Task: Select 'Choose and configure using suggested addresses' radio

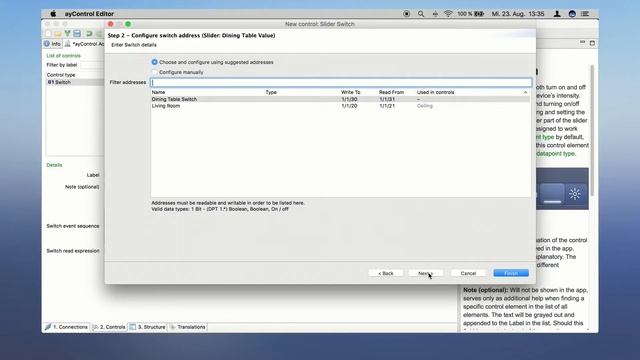Action: (154, 62)
